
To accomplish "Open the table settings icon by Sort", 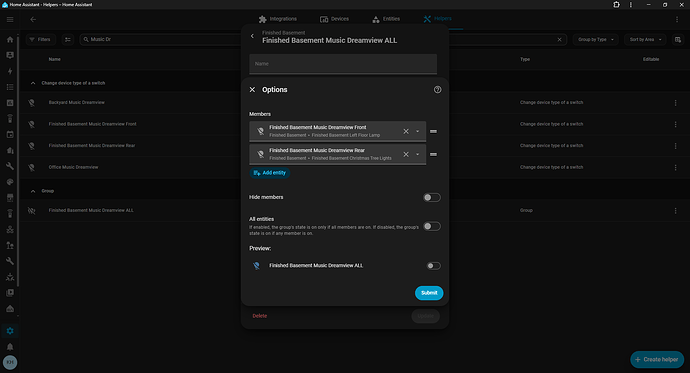I will [678, 40].
